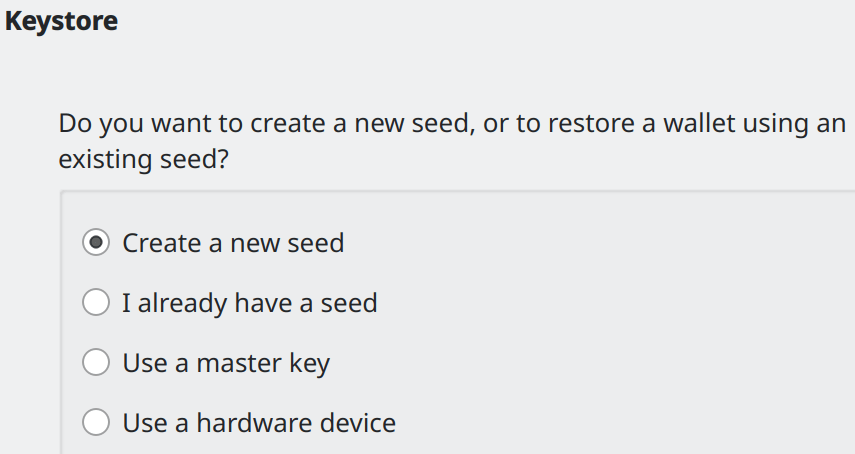
Task: Choose the 'I already have a seed' option
Action: pyautogui.click(x=96, y=303)
